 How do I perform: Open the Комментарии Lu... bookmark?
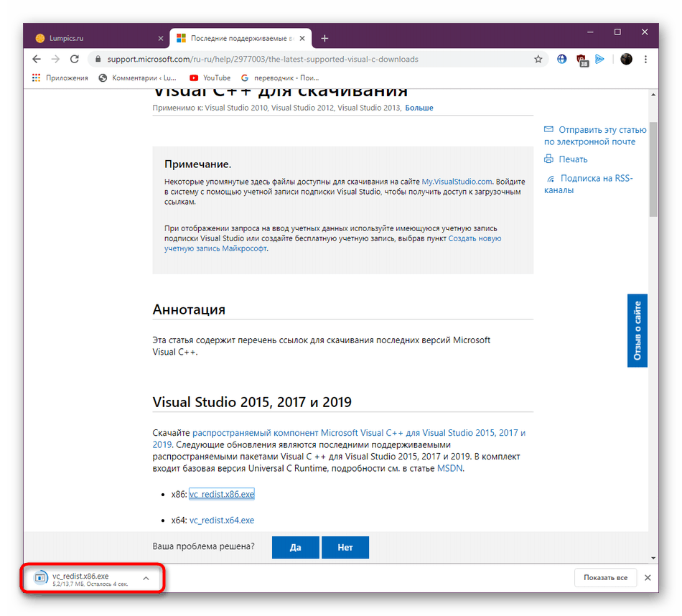point(137,78)
